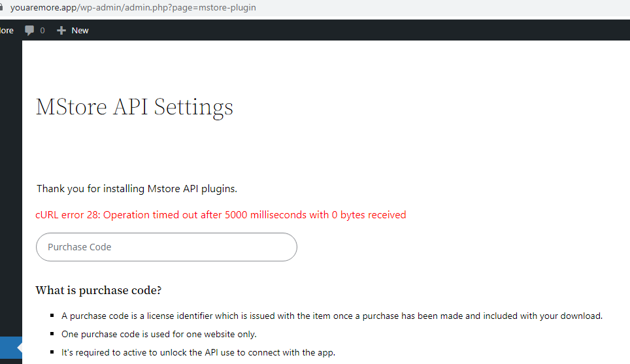The image size is (630, 364).
Task: Select the active blue sidebar menu item
Action: point(11,348)
